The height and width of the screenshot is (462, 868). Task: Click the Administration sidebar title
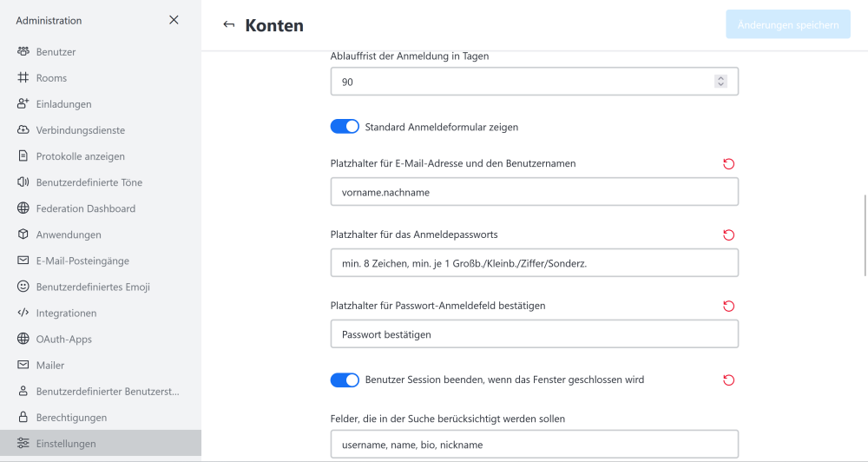click(x=49, y=21)
